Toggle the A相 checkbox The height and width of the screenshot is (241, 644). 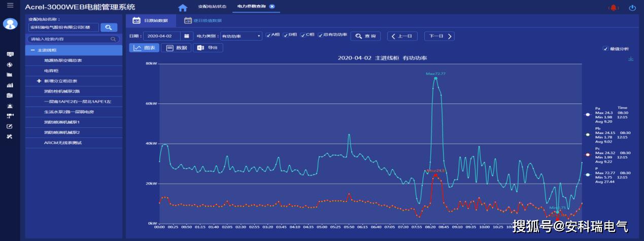268,35
